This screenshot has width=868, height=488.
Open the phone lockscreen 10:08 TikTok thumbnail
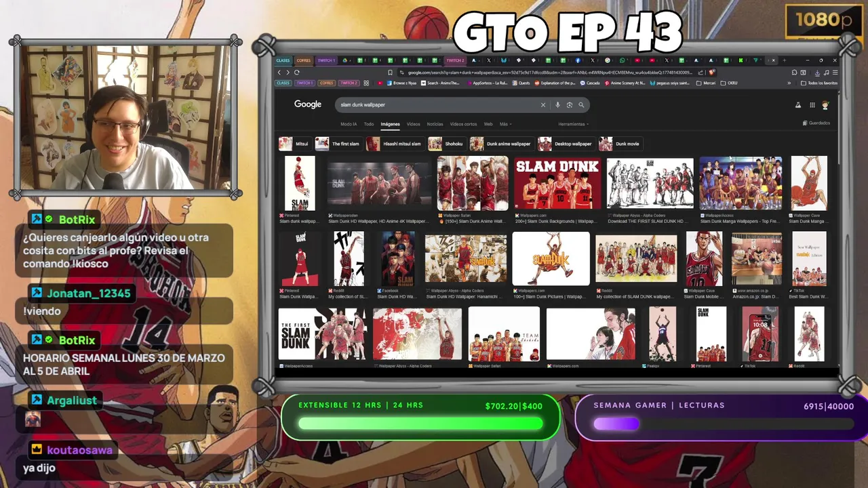(x=760, y=333)
